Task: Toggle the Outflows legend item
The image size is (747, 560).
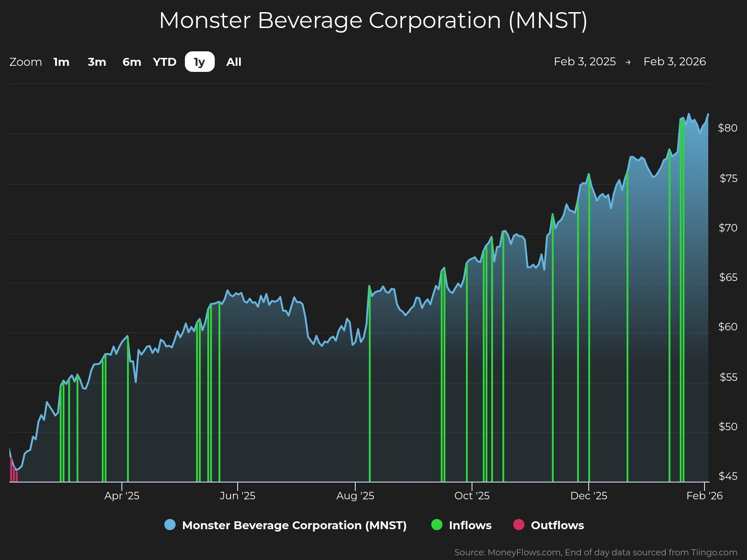Action: tap(549, 525)
